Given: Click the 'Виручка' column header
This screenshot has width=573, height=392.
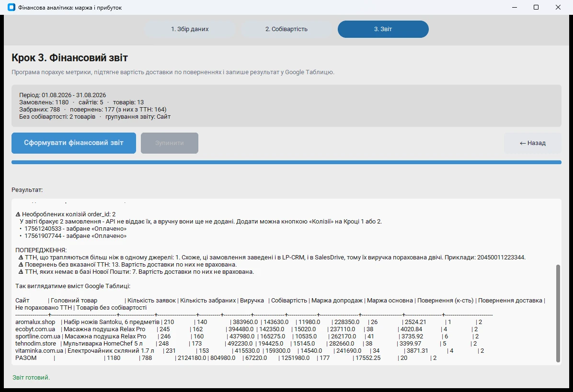Looking at the screenshot, I should 252,301.
